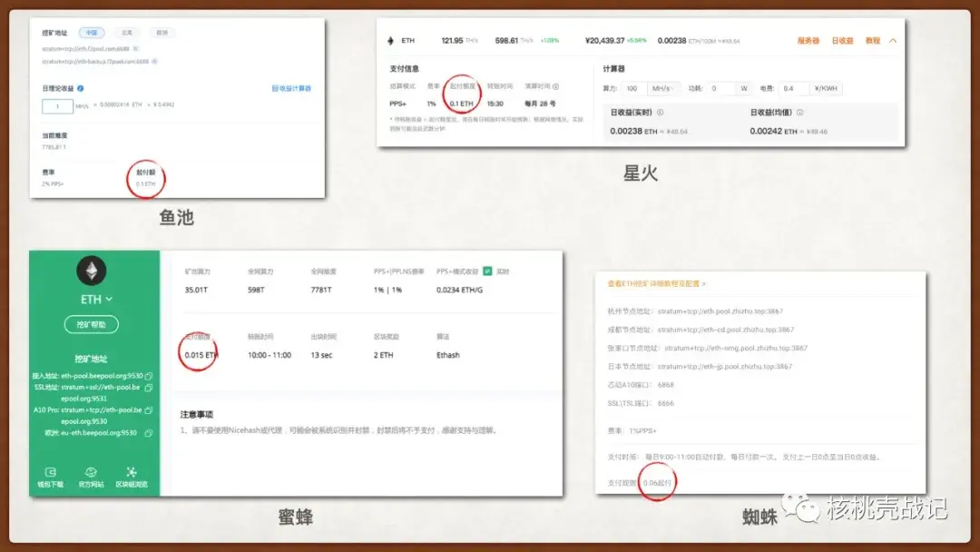The width and height of the screenshot is (980, 552).
Task: Select the 中国 region tab in 鱼池 panel
Action: pos(92,33)
